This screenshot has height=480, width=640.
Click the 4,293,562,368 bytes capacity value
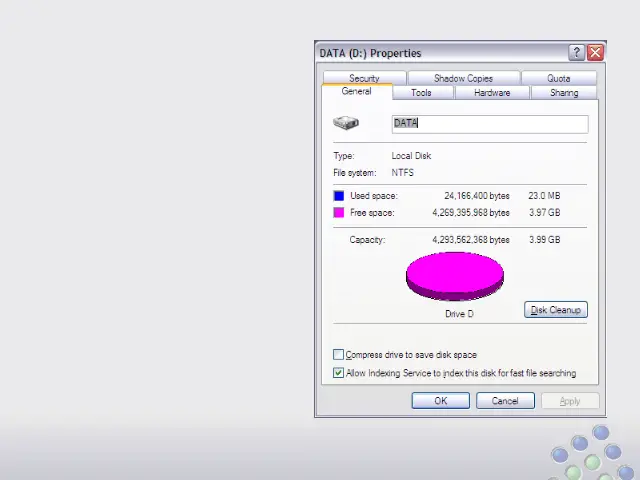(x=471, y=240)
